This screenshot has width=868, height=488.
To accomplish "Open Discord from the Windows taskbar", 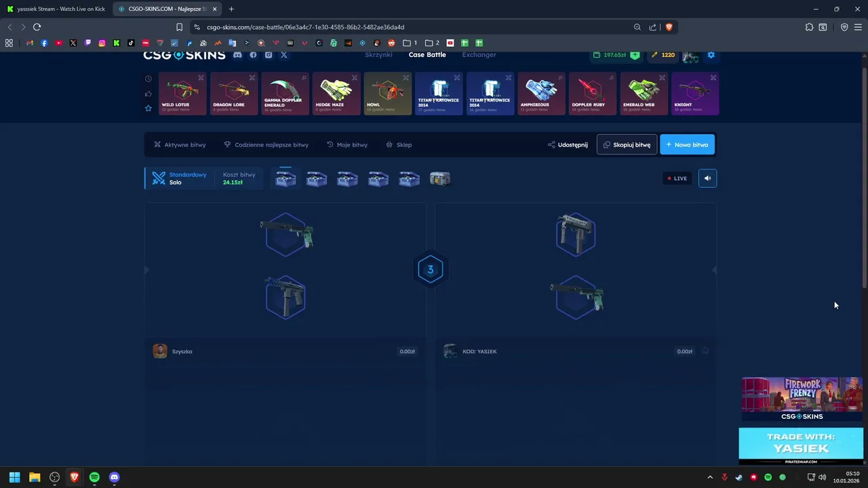I will pos(114,477).
